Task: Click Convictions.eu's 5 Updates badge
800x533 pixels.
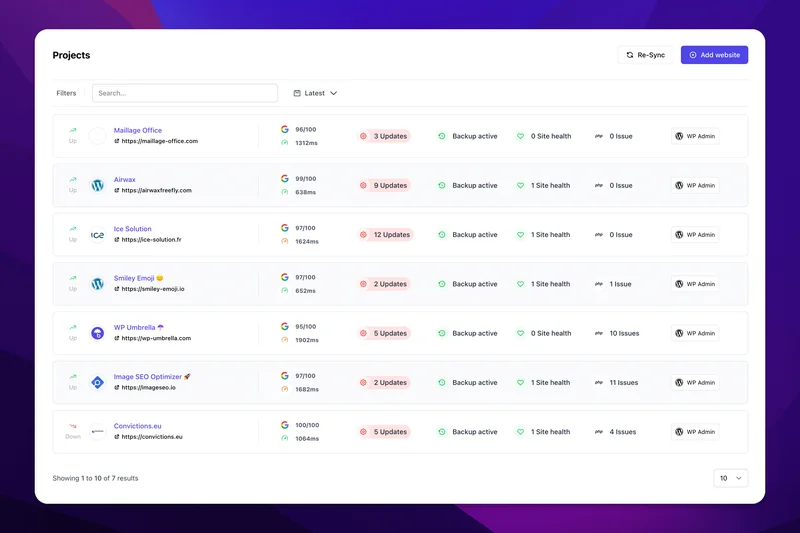Action: click(x=384, y=432)
